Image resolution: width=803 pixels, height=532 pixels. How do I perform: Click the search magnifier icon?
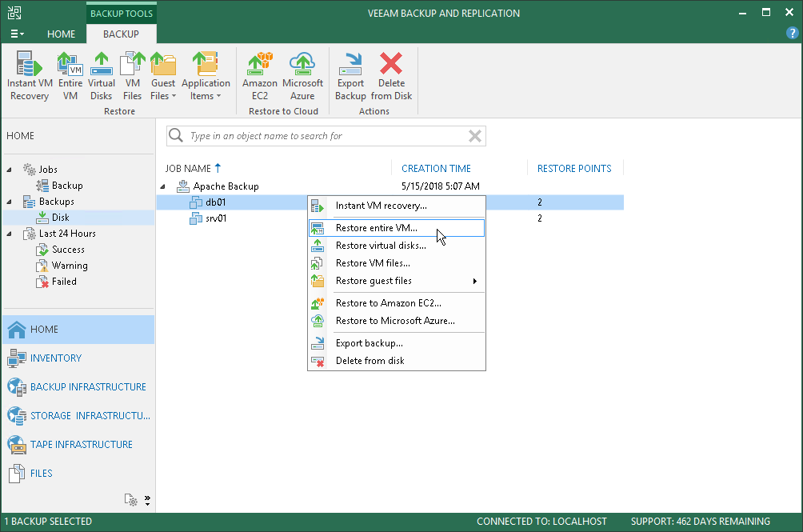(x=176, y=135)
